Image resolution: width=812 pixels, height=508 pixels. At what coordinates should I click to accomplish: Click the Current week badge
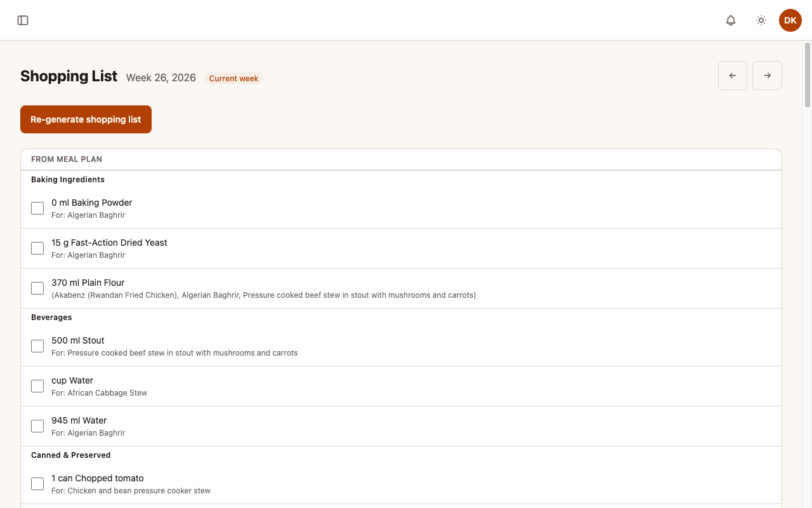[x=233, y=79]
